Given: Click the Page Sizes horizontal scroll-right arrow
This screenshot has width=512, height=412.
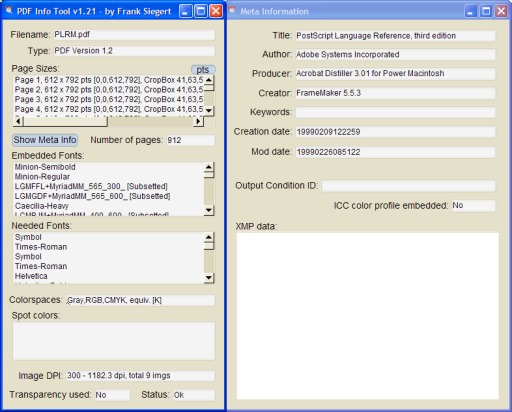Looking at the screenshot, I should (x=198, y=122).
